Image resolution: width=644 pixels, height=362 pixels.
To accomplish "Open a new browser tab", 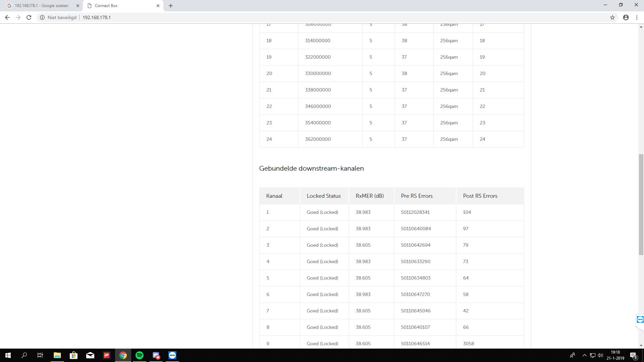I will [x=171, y=6].
